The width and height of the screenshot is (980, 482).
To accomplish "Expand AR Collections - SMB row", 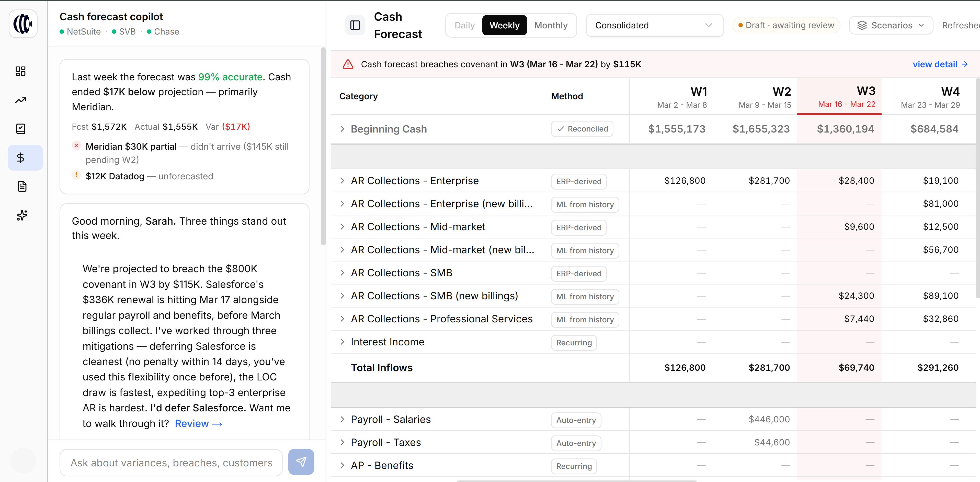I will pyautogui.click(x=342, y=273).
